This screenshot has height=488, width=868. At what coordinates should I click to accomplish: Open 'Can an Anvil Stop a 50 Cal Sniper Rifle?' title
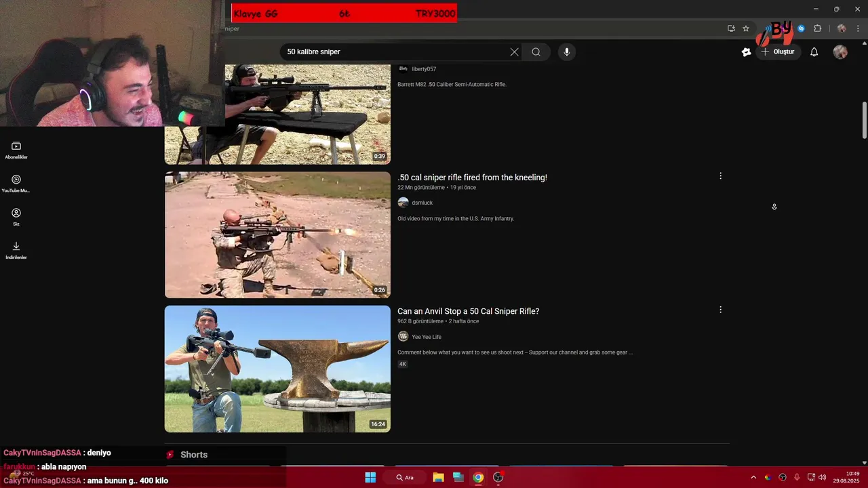(x=468, y=311)
